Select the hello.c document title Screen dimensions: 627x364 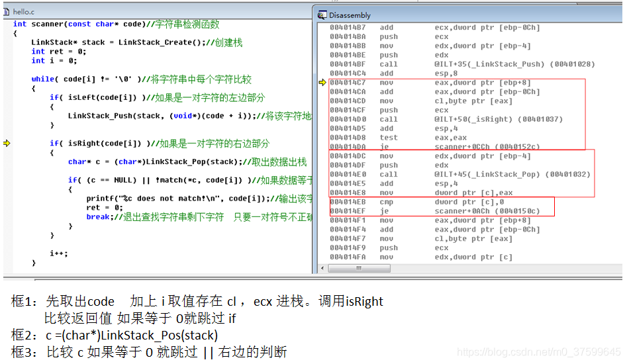(24, 12)
